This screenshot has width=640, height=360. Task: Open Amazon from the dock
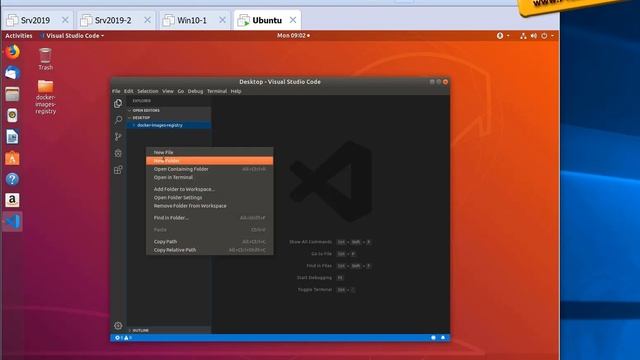pos(12,200)
